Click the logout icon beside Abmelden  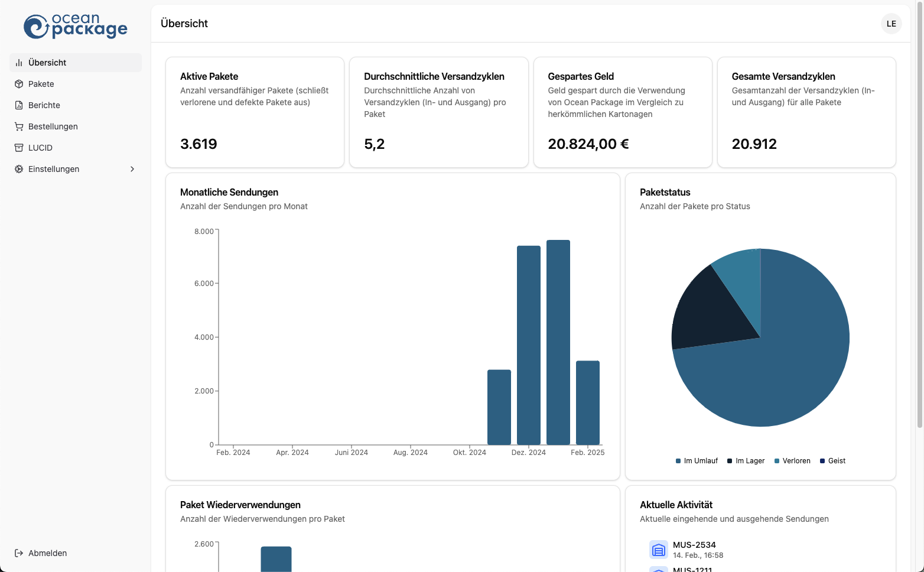19,553
